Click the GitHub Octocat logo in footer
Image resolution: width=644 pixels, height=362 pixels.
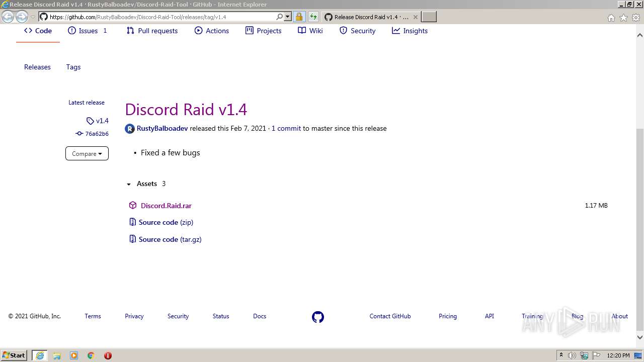318,317
